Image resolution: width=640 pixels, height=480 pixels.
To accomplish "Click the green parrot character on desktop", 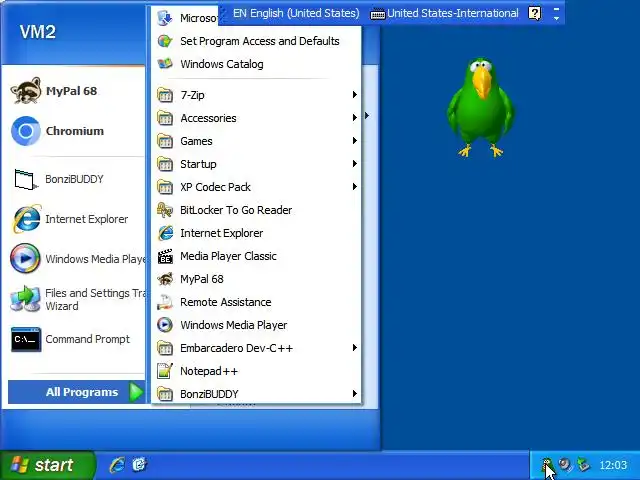I will (x=480, y=108).
